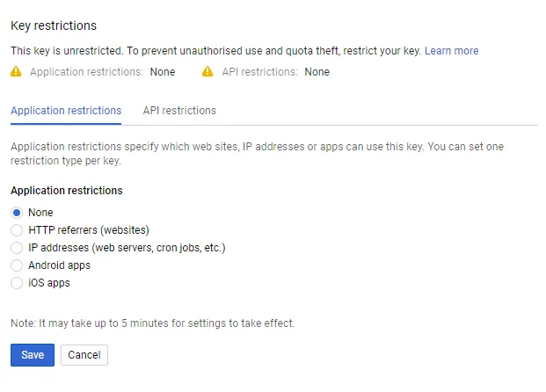Viewport: 546px width, 392px height.
Task: Click the paragraph describing application restrictions
Action: (x=257, y=147)
